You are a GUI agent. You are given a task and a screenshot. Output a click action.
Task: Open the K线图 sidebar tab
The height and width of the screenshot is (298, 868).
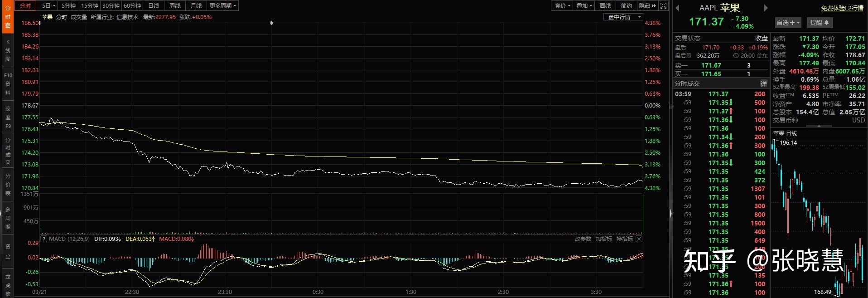(x=8, y=50)
